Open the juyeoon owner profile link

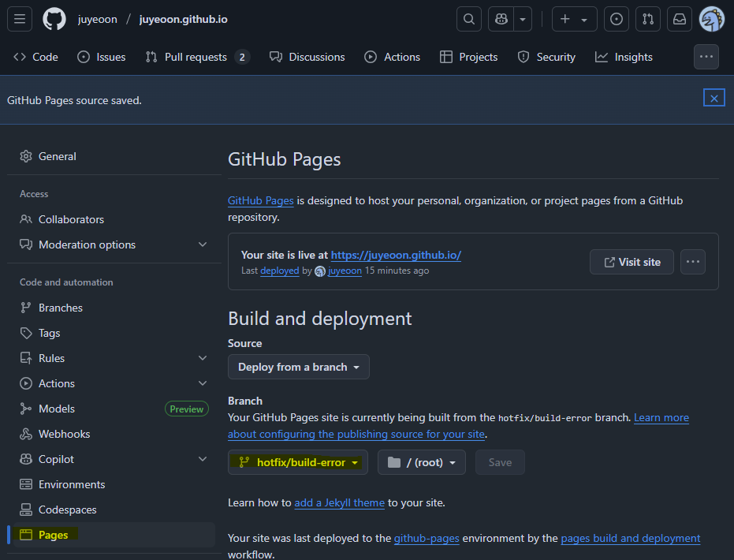(x=98, y=19)
